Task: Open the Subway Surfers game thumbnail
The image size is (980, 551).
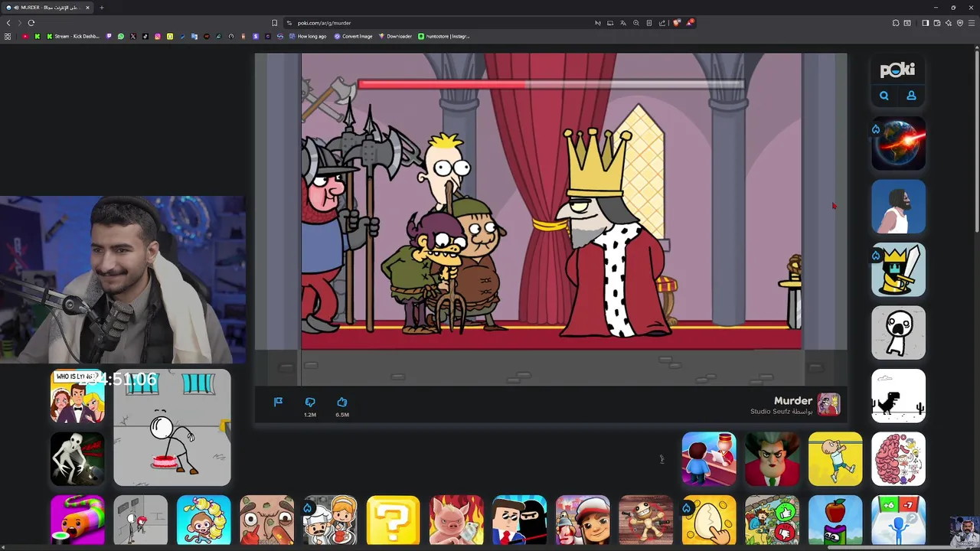Action: click(x=583, y=520)
